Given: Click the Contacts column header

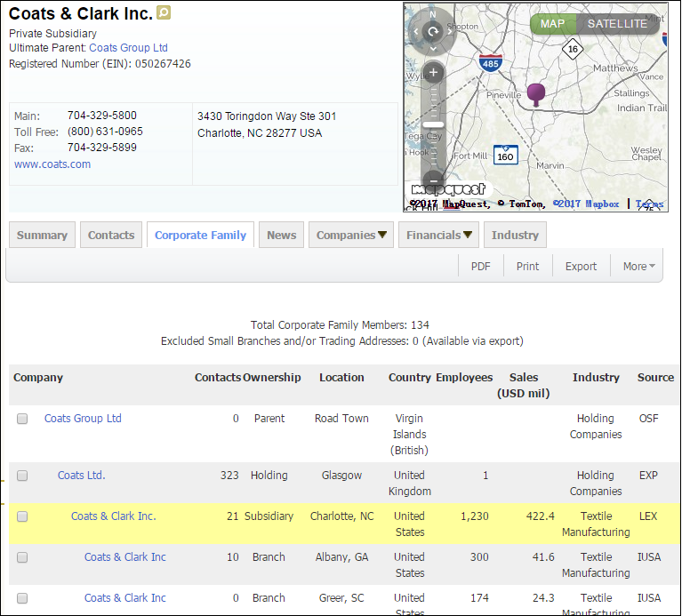Looking at the screenshot, I should click(218, 378).
